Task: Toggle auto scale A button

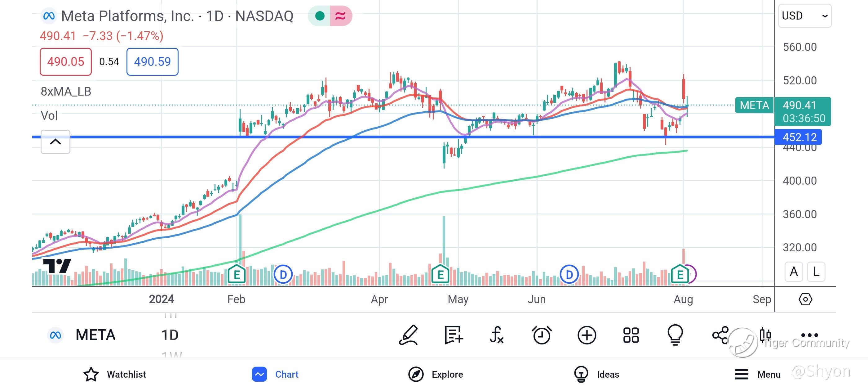Action: (x=794, y=272)
